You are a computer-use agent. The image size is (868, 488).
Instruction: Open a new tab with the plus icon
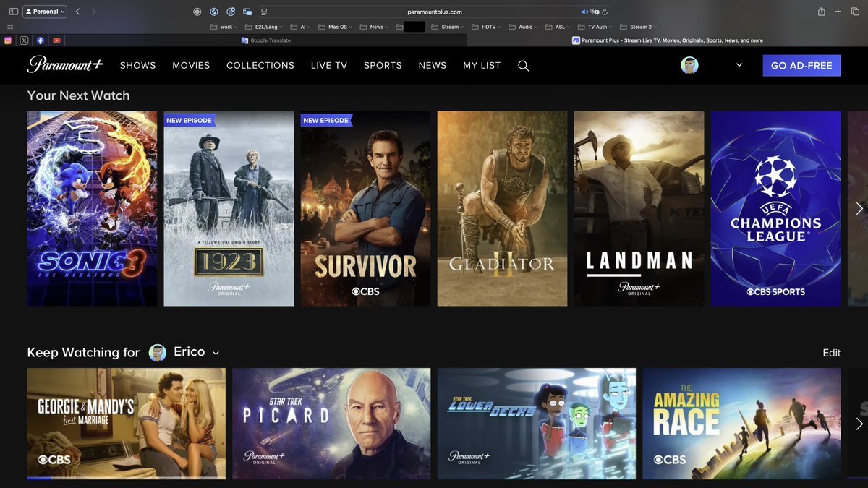(838, 12)
